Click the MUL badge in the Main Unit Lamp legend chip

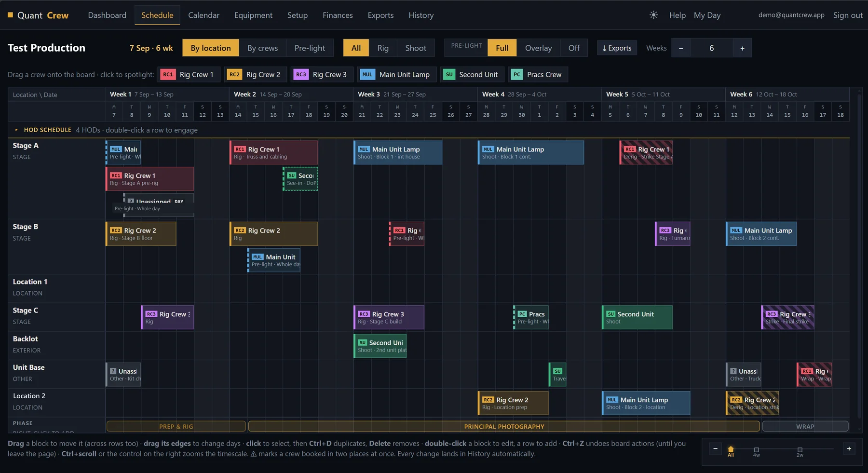tap(367, 74)
